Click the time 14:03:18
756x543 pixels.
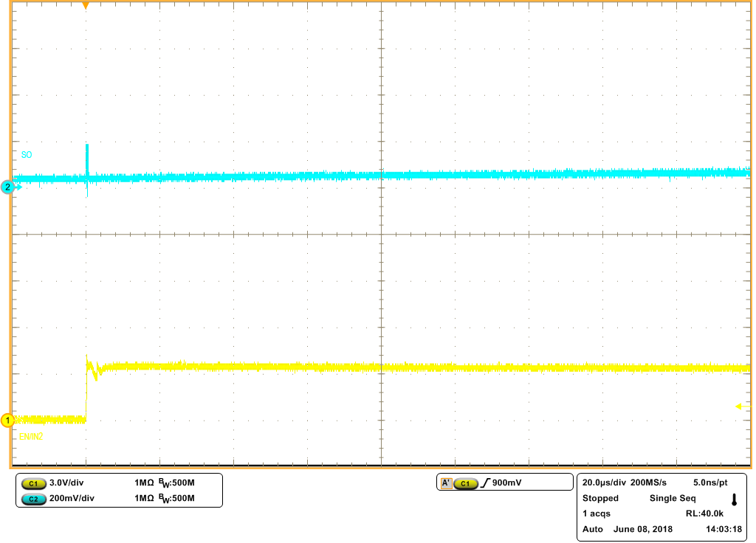pos(724,529)
